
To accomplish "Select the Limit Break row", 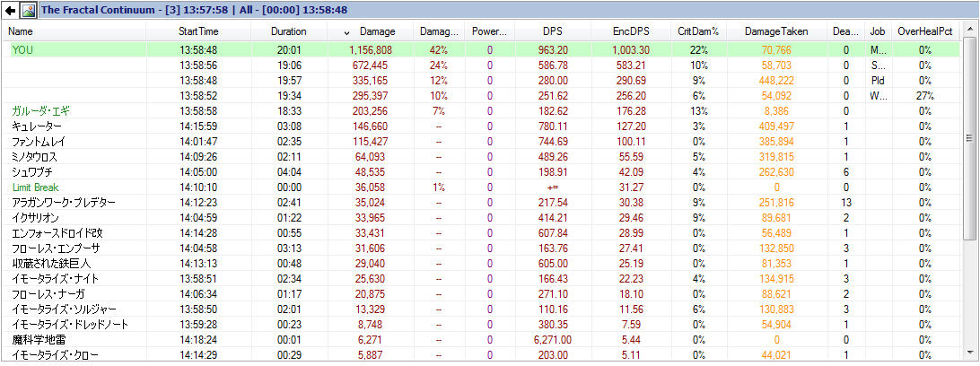I will point(482,187).
